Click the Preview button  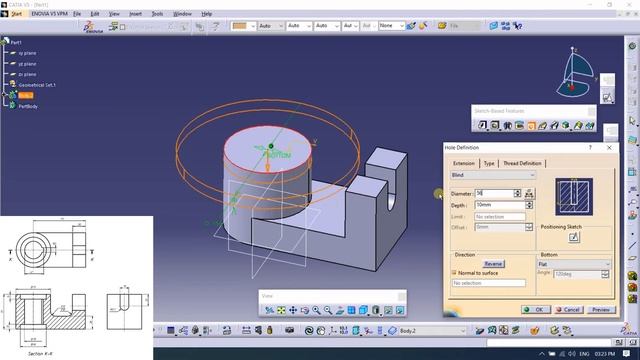(601, 310)
